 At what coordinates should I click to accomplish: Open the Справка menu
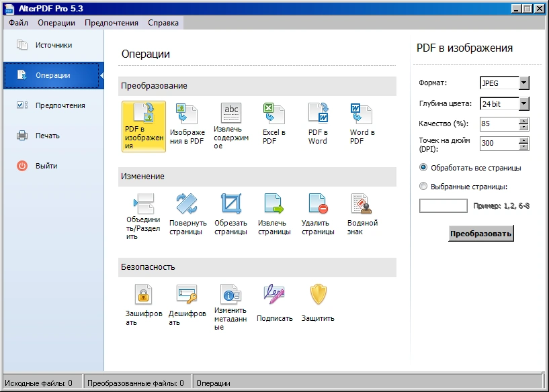(163, 23)
